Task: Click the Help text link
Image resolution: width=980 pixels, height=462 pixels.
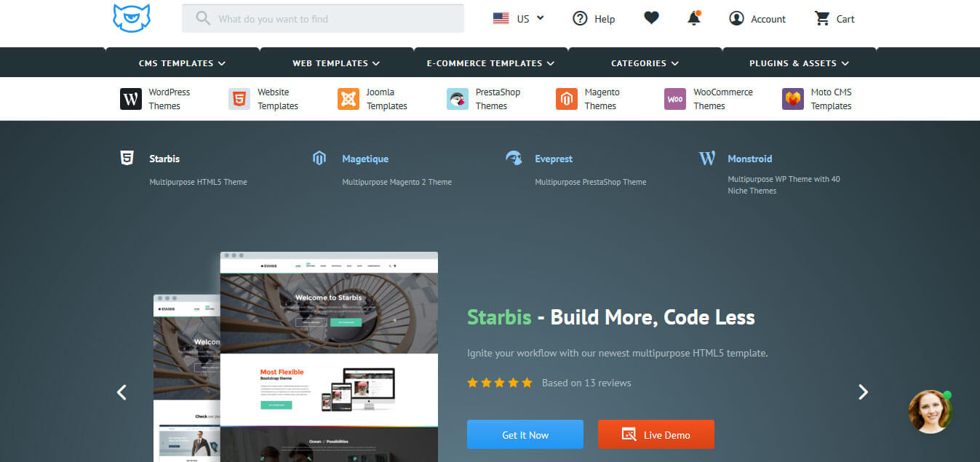Action: 605,19
